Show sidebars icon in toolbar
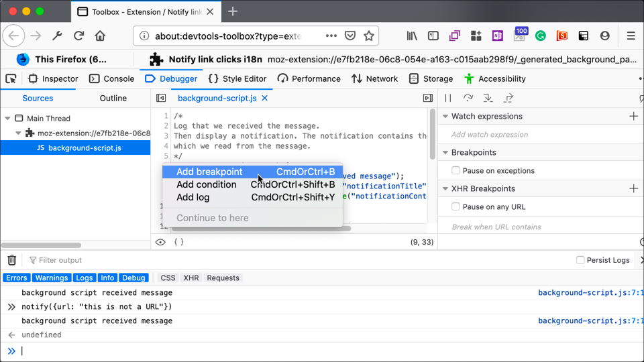 tap(433, 36)
